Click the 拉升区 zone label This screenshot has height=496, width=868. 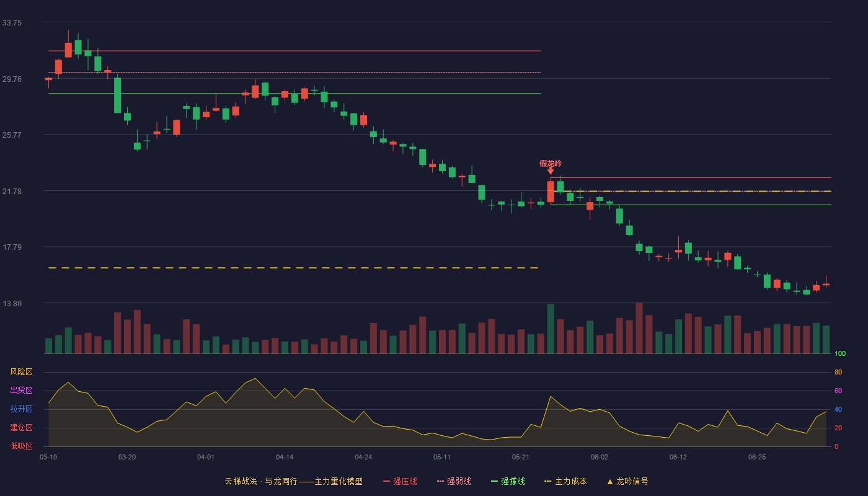21,409
